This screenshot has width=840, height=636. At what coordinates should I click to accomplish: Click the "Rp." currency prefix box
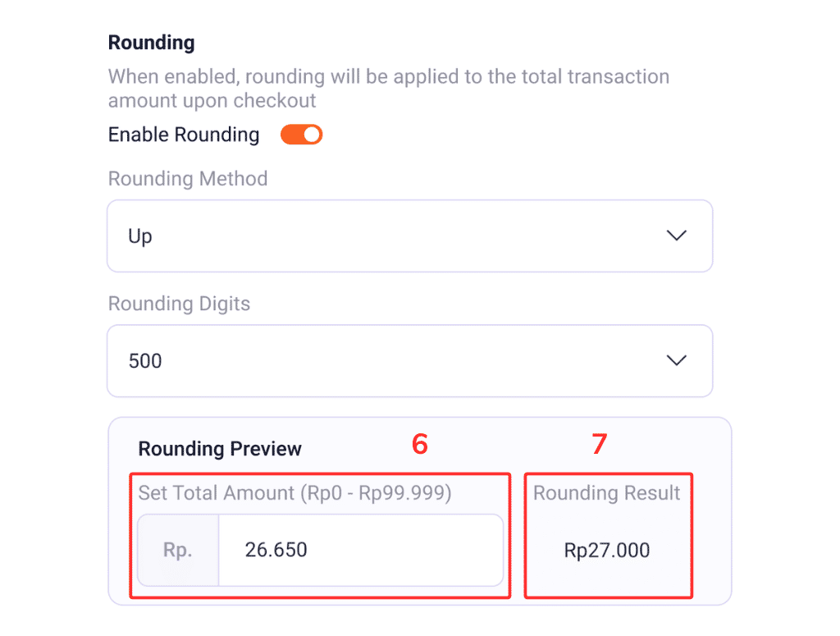pos(177,550)
